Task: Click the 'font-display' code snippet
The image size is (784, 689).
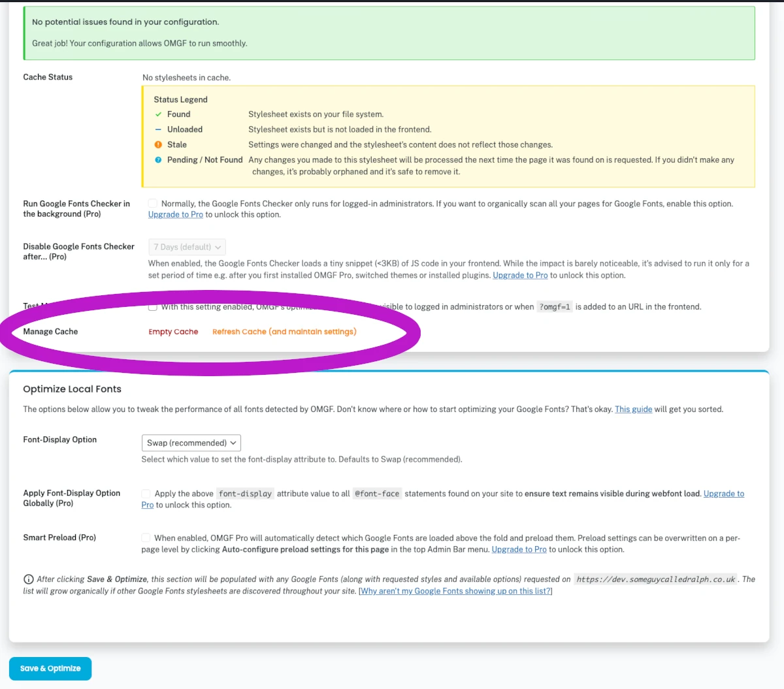Action: click(245, 494)
